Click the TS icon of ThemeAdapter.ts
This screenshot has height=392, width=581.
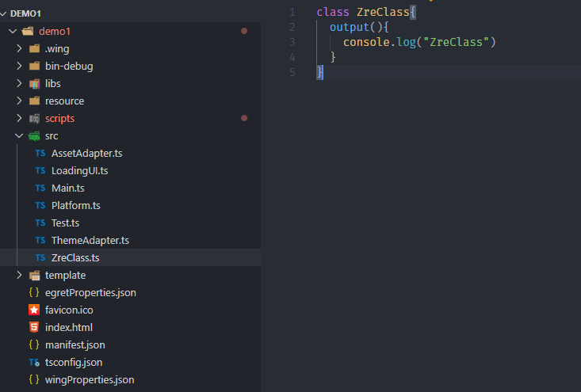click(40, 240)
